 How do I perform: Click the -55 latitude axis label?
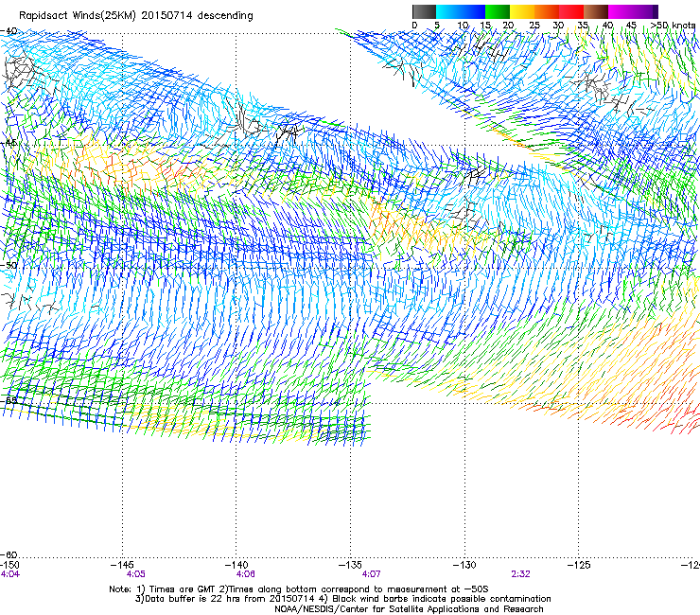(9, 400)
